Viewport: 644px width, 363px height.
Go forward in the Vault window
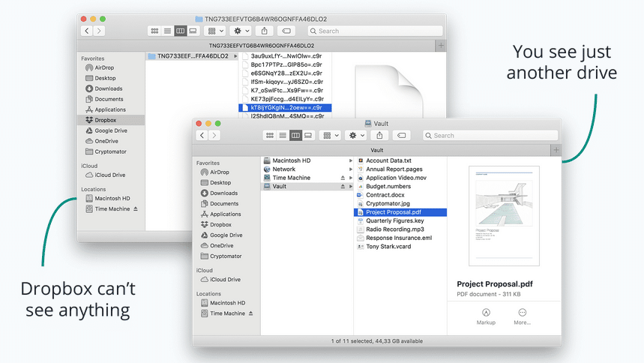tap(214, 135)
